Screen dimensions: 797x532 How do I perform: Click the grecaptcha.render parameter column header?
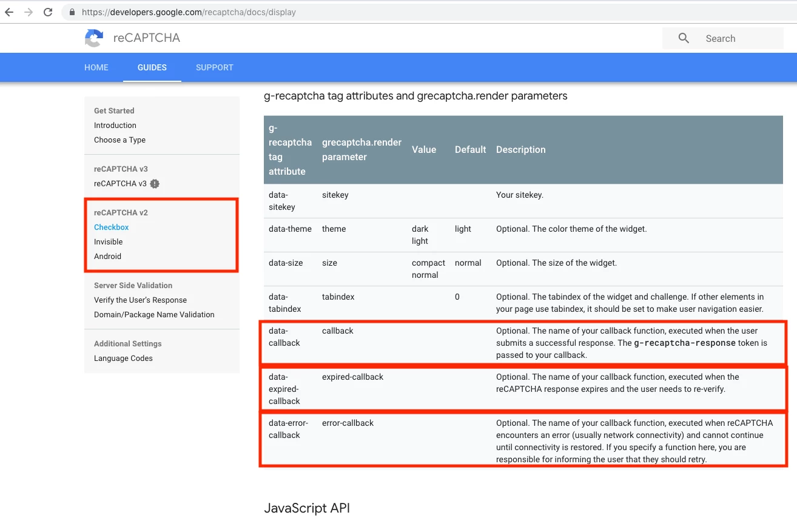[x=362, y=150]
